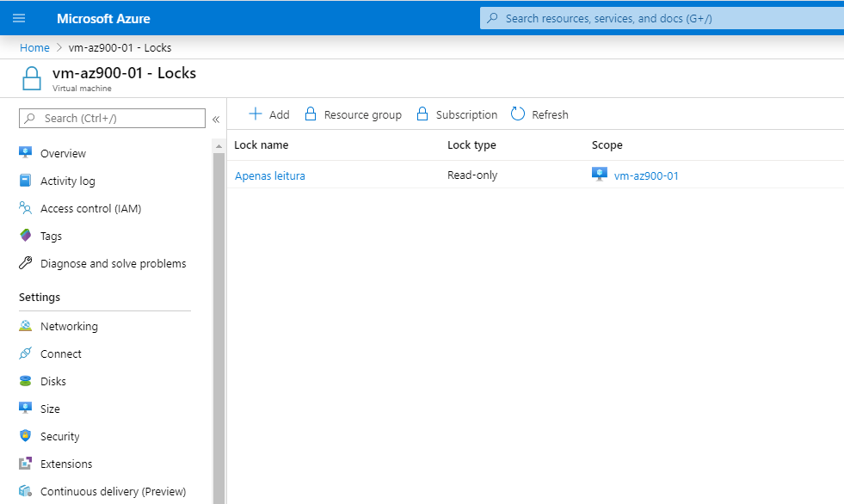Screen dimensions: 844x504
Task: Click the Microsoft Azure logo text
Action: (103, 19)
